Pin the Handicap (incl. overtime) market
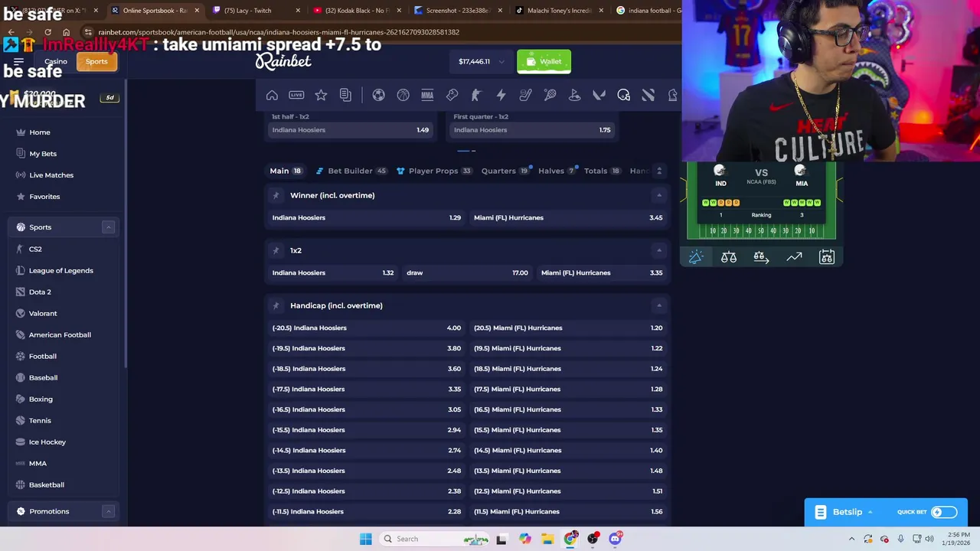Image resolution: width=980 pixels, height=551 pixels. point(276,305)
